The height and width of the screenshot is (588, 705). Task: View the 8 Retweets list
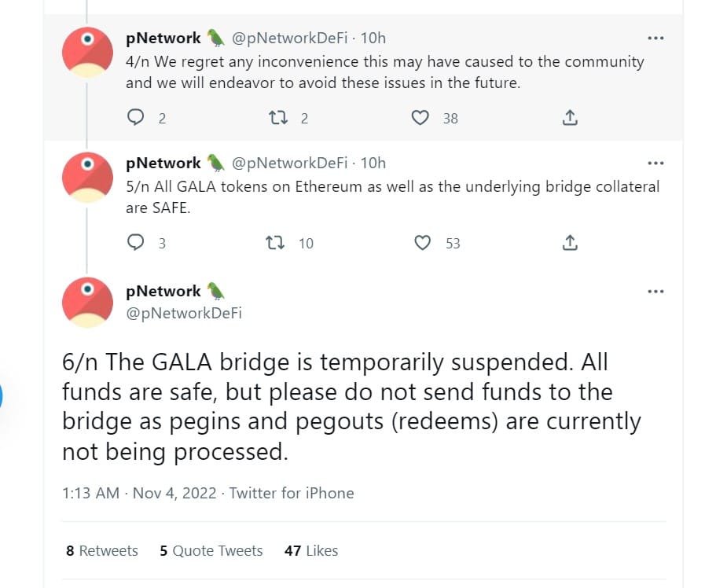click(101, 551)
